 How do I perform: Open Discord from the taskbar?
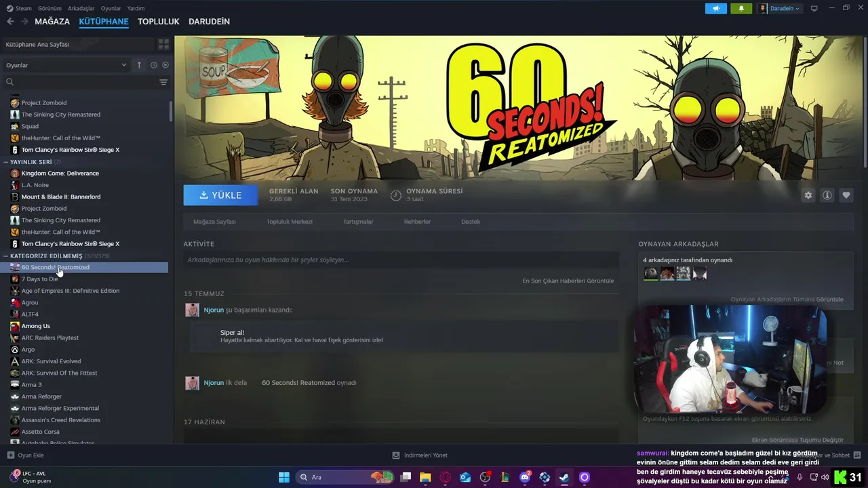click(525, 477)
